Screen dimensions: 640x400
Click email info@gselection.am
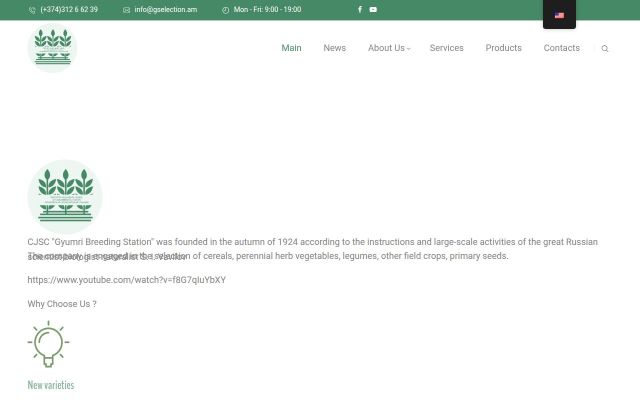coord(166,9)
